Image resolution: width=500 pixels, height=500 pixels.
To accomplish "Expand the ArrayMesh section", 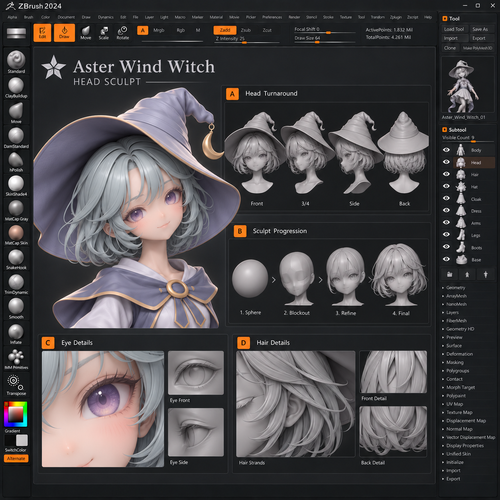I will [456, 296].
